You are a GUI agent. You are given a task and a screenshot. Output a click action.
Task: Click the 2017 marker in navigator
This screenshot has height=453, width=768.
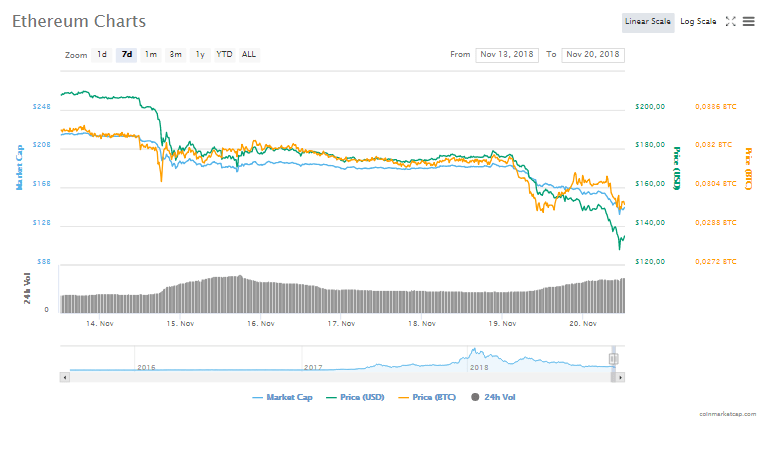coord(313,367)
